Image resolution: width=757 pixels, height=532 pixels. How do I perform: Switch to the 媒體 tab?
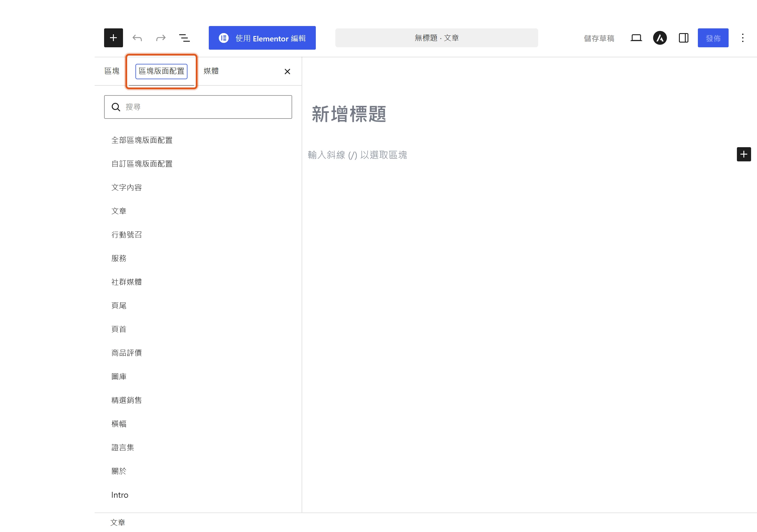point(211,71)
